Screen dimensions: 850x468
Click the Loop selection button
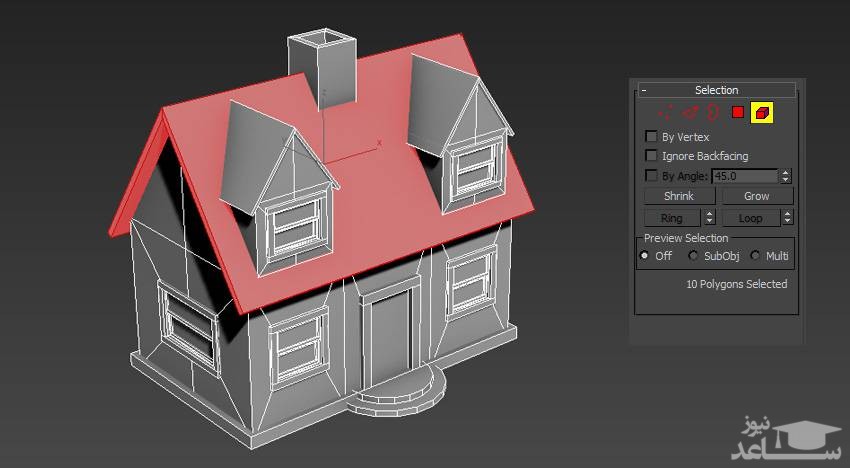coord(749,217)
